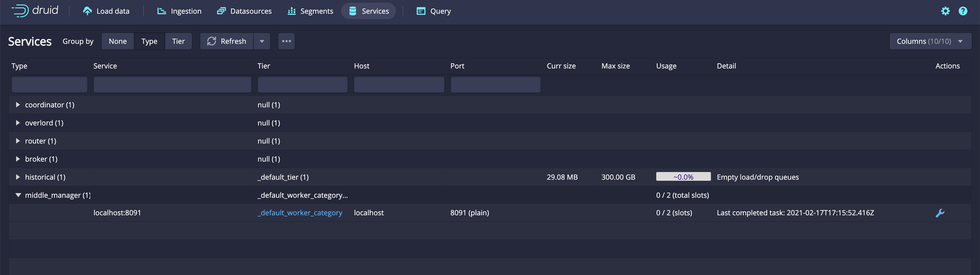Click the _default_worker_category link
Screen dimensions: 980x275
click(300, 213)
